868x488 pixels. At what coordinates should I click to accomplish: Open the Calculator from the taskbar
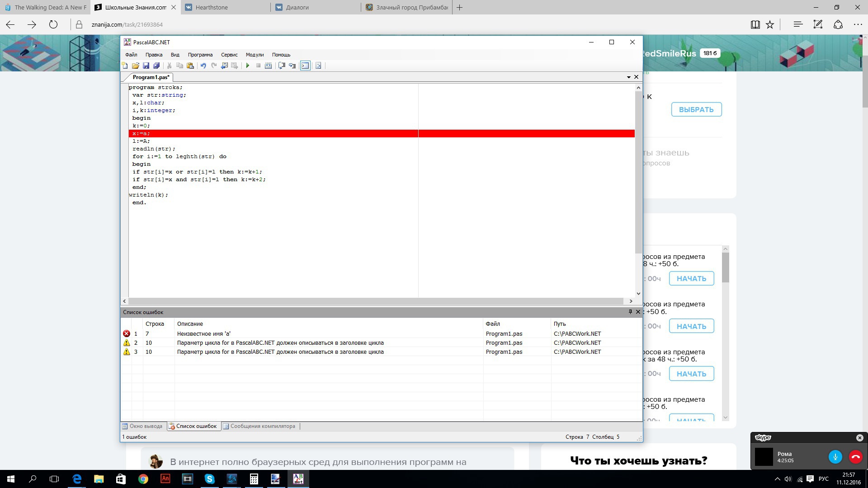coord(254,479)
